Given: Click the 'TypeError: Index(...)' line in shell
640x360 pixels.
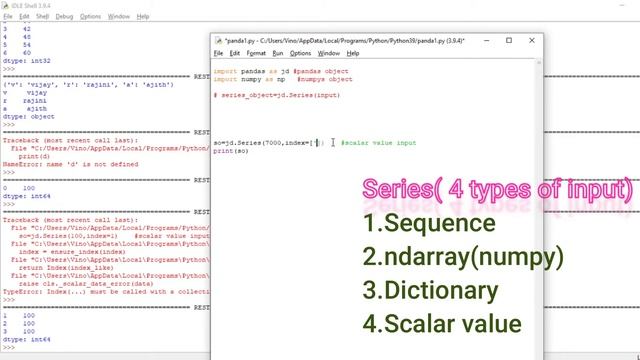Looking at the screenshot, I should pos(106,291).
